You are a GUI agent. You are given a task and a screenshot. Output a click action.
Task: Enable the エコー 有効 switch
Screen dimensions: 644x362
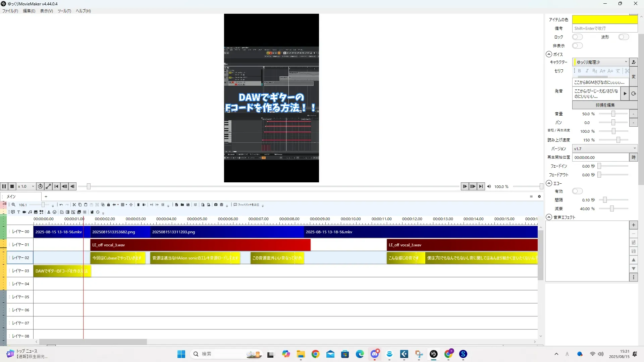tap(577, 191)
